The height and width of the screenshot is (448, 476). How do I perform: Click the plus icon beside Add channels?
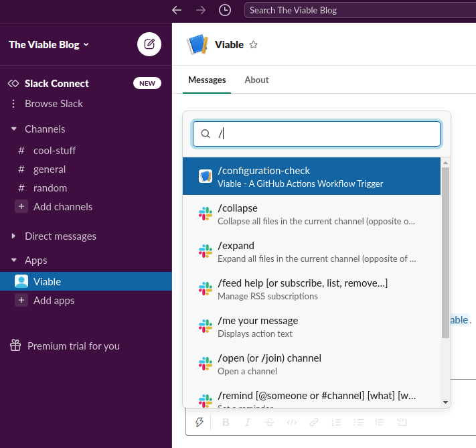(x=21, y=206)
